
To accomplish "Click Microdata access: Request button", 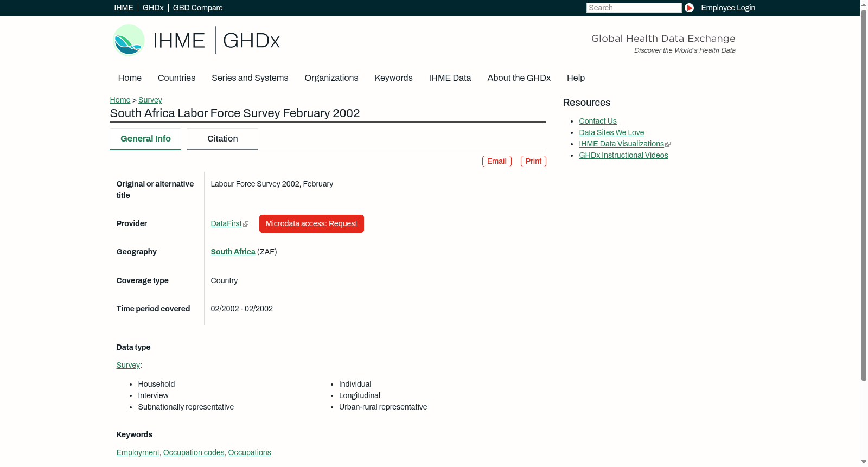I will pyautogui.click(x=311, y=224).
